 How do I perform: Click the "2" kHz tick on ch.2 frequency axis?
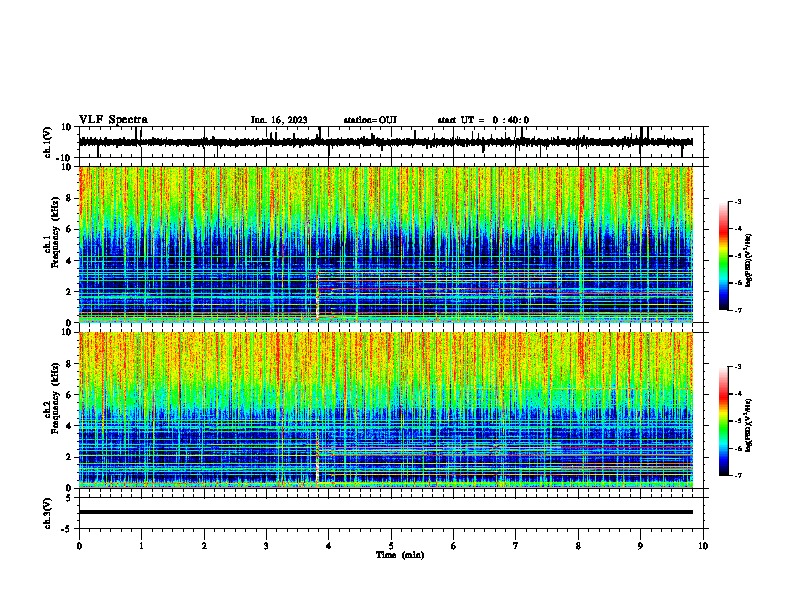(x=71, y=457)
